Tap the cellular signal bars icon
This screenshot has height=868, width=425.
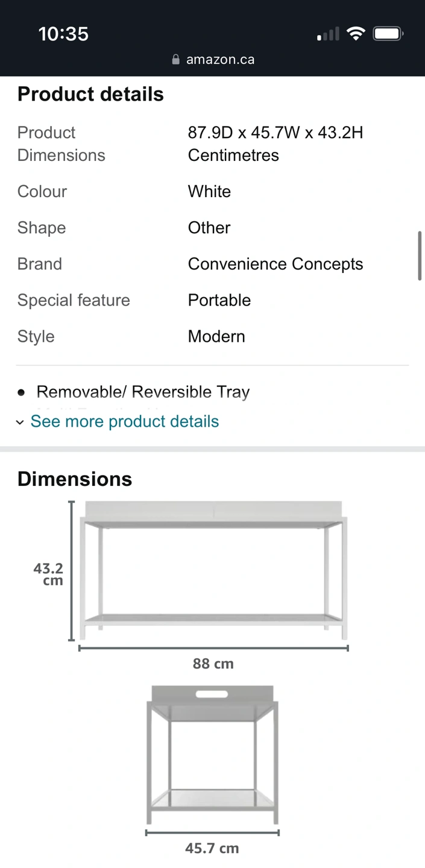pos(328,34)
